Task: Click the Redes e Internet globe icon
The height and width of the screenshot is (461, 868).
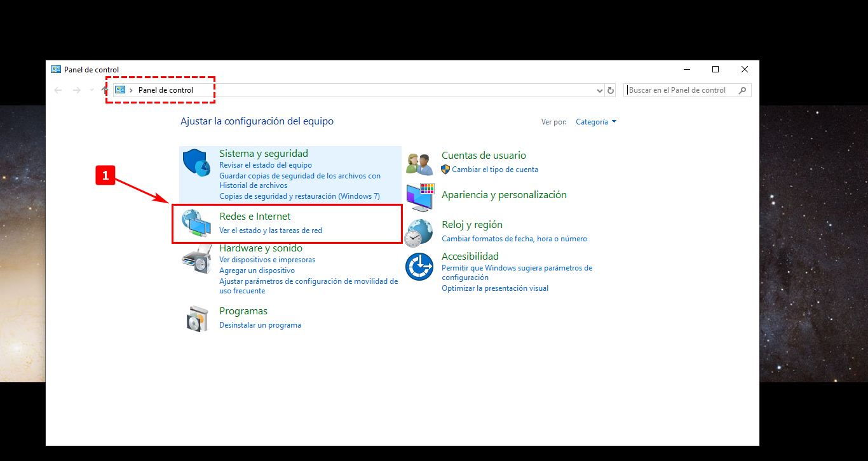Action: pyautogui.click(x=195, y=224)
